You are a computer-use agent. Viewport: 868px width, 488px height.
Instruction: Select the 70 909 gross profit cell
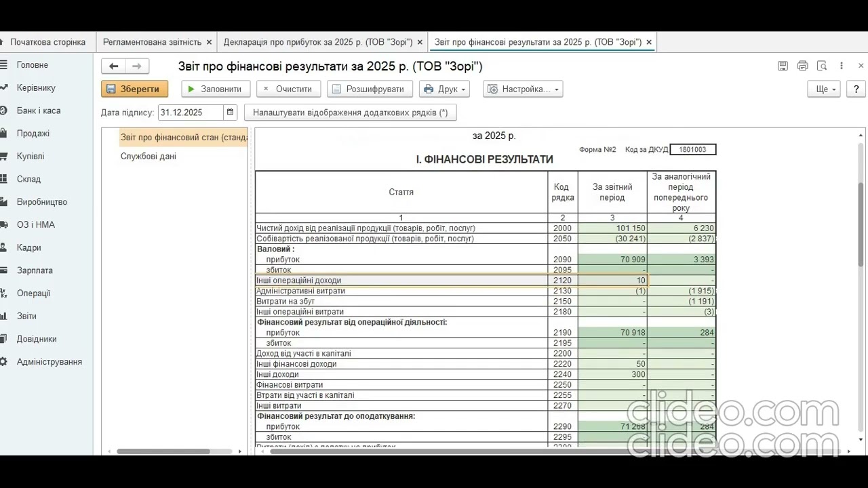pyautogui.click(x=612, y=260)
